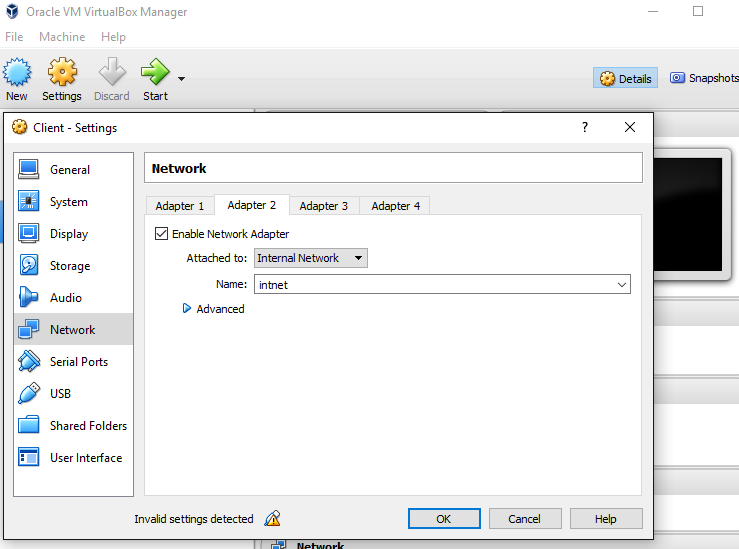Select the Storage settings category
The height and width of the screenshot is (549, 739).
[74, 266]
